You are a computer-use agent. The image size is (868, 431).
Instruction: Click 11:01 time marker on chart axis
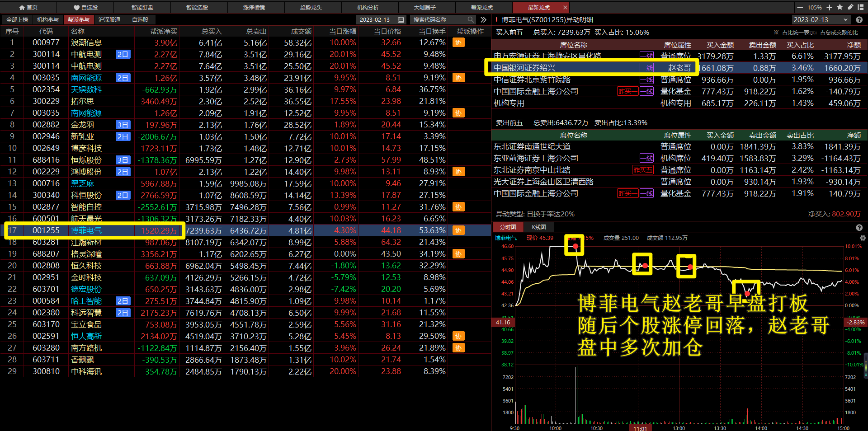[x=640, y=428]
